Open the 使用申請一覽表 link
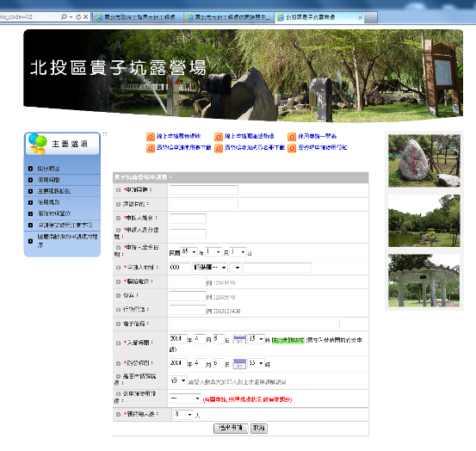 coord(318,136)
